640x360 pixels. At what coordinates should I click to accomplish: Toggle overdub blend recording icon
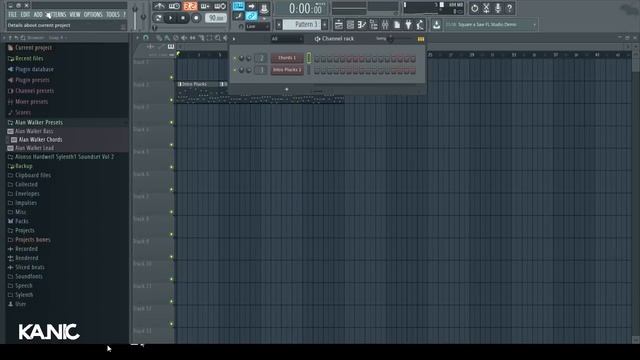click(x=205, y=6)
